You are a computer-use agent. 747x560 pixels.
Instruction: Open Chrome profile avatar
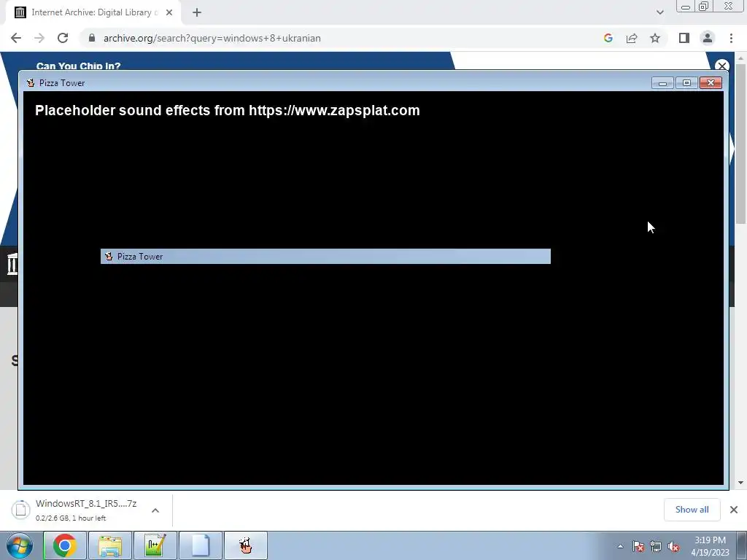point(708,38)
